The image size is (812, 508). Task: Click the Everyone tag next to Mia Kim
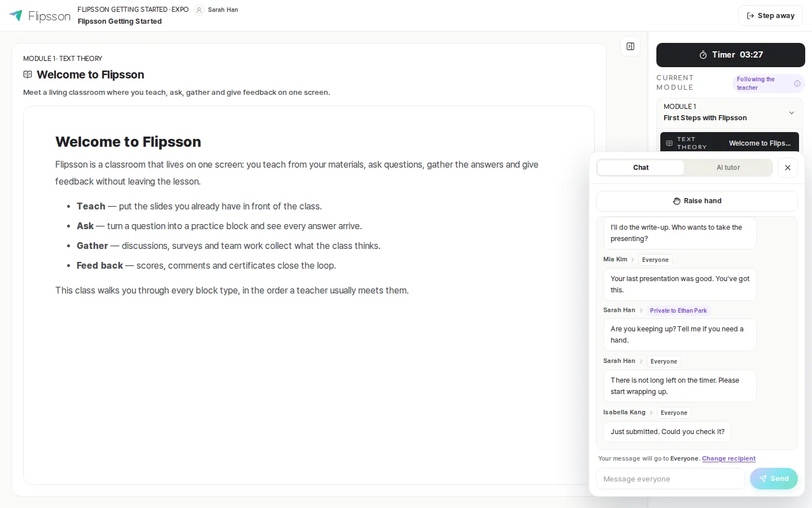655,260
